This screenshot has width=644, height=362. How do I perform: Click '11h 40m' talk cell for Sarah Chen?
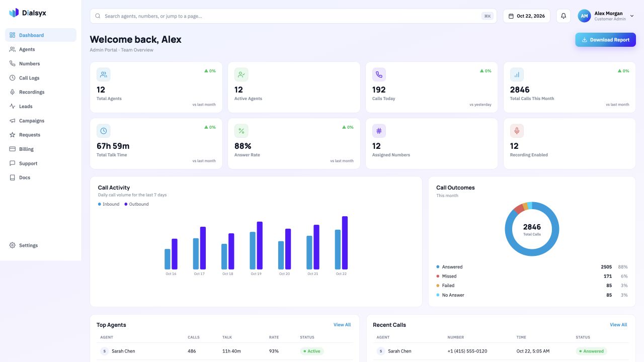point(231,351)
